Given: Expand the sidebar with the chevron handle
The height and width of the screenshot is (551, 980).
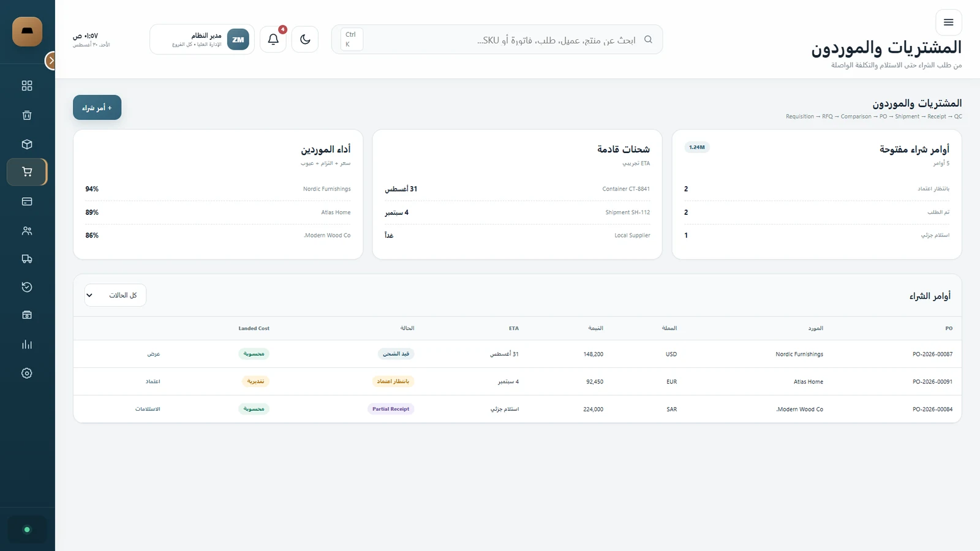Looking at the screenshot, I should 50,61.
